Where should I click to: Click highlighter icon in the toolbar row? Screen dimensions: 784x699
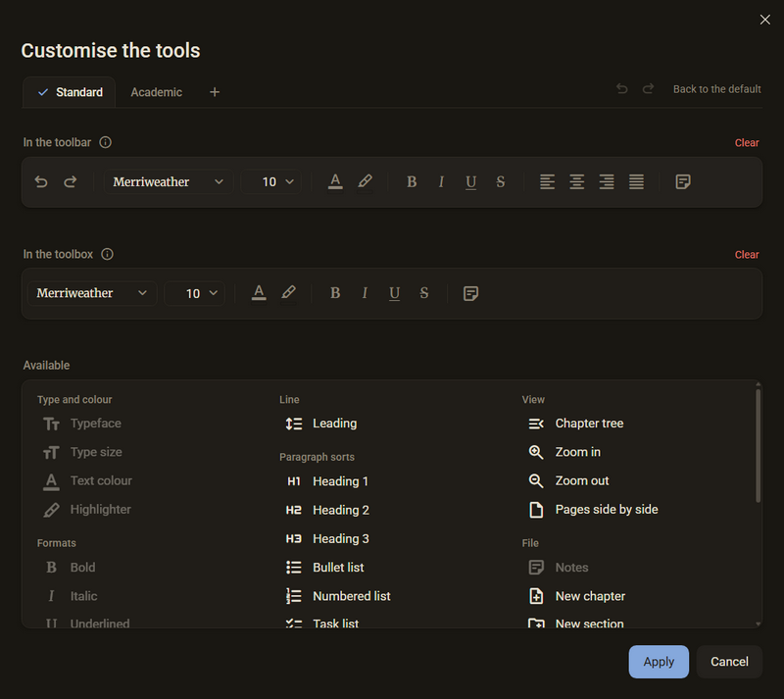pyautogui.click(x=365, y=181)
